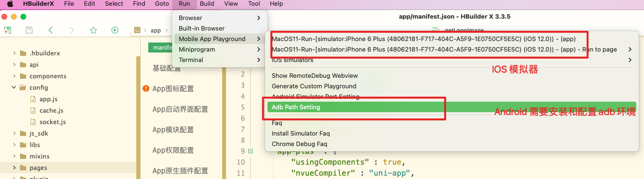Viewport: 644px width, 179px height.
Task: Click the run play icon in toolbar
Action: pyautogui.click(x=115, y=30)
